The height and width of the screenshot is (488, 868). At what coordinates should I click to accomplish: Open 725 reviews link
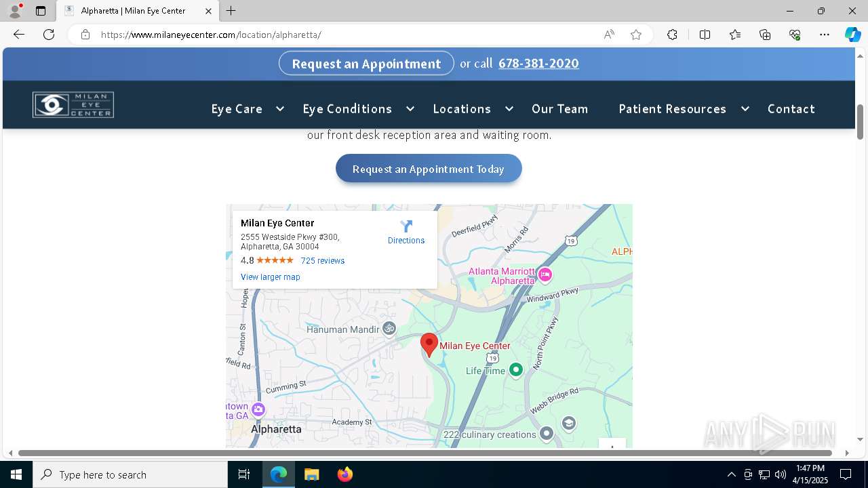pos(323,261)
